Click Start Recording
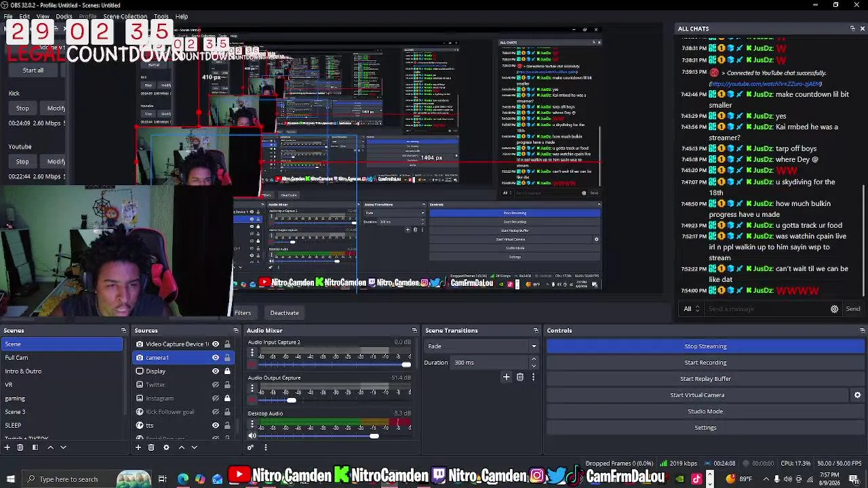868x488 pixels. click(705, 363)
